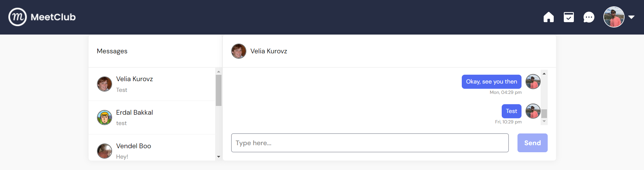Open the home icon in the header
The height and width of the screenshot is (170, 644).
click(x=549, y=17)
